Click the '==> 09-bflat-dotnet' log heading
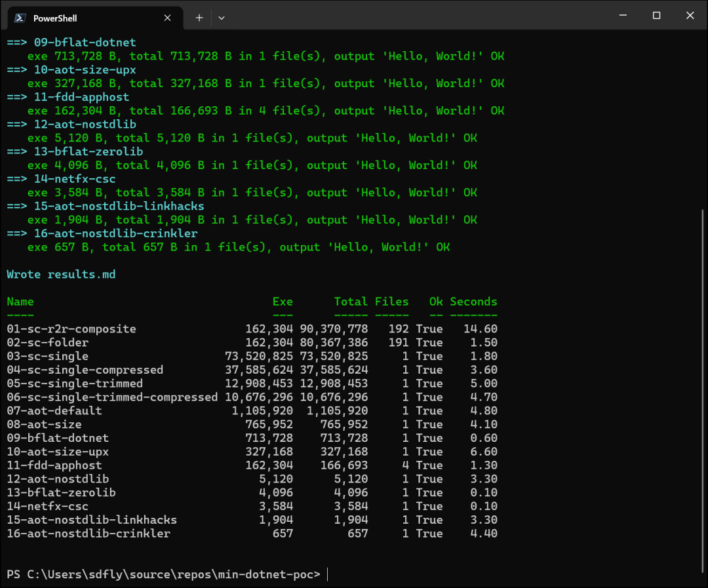 click(71, 43)
